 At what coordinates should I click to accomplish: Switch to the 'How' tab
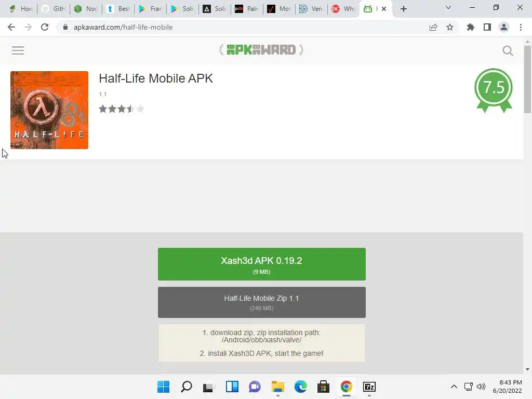(x=21, y=9)
